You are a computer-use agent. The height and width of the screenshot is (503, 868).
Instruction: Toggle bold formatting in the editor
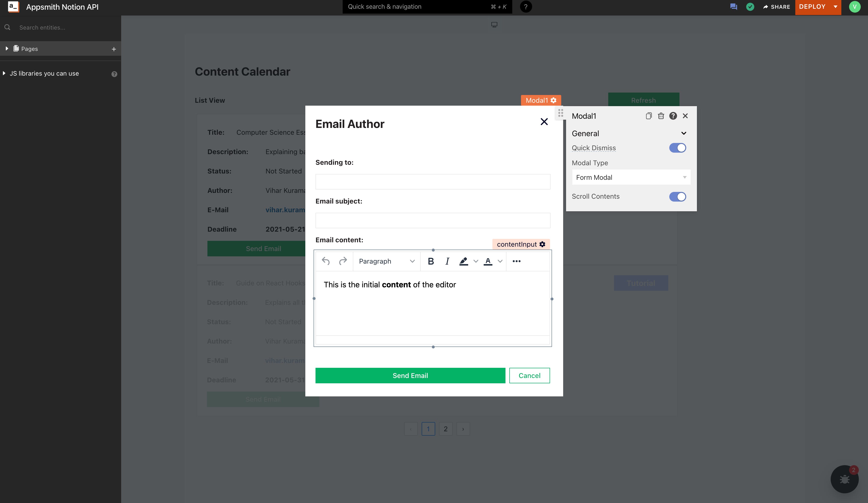(x=431, y=261)
